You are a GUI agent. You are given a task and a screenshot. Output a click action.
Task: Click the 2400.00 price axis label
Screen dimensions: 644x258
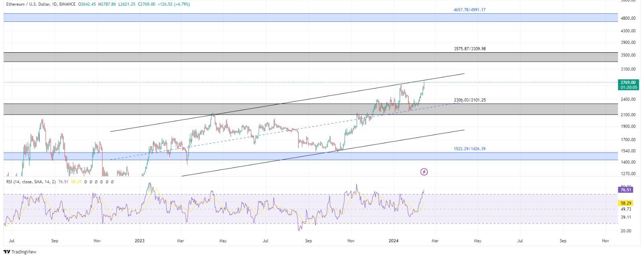(x=628, y=99)
